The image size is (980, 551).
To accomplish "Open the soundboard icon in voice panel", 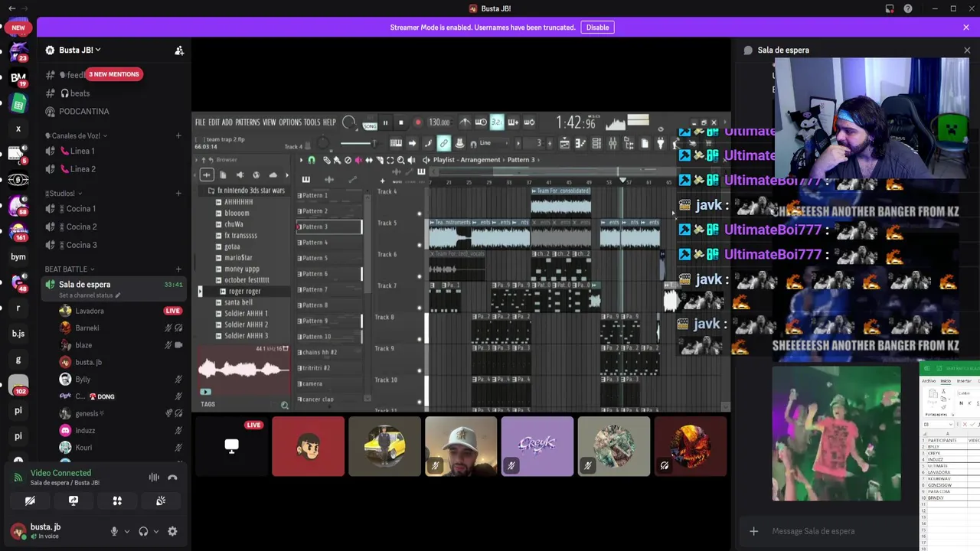I will coord(161,500).
